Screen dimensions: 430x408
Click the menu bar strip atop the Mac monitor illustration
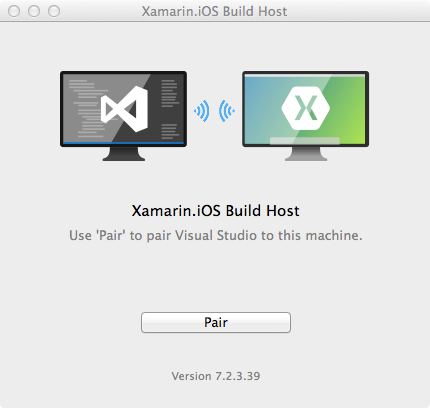pos(305,76)
